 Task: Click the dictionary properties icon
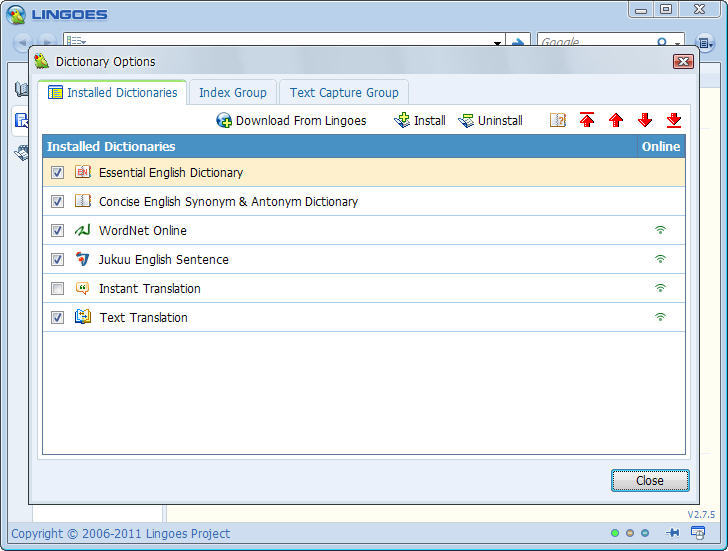click(x=558, y=120)
